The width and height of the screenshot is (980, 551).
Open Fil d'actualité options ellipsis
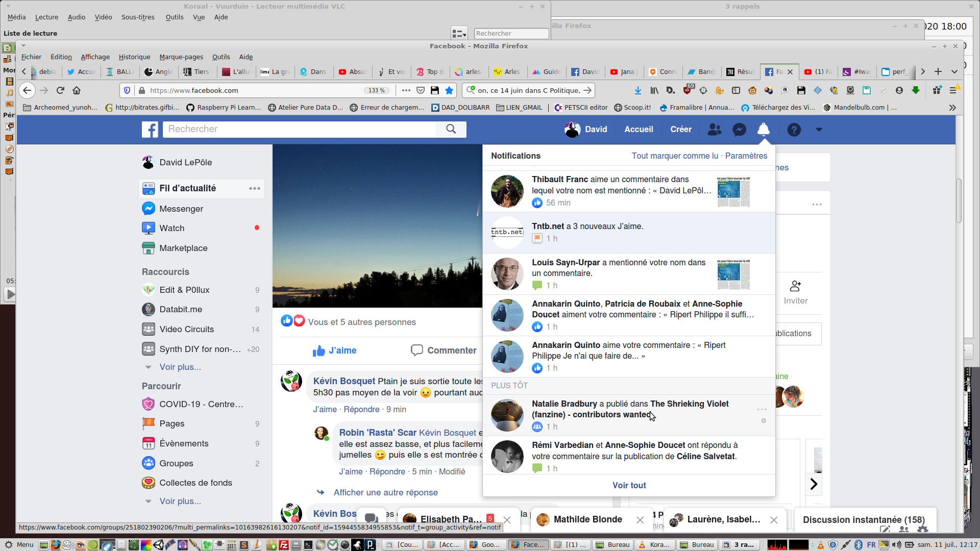click(254, 188)
